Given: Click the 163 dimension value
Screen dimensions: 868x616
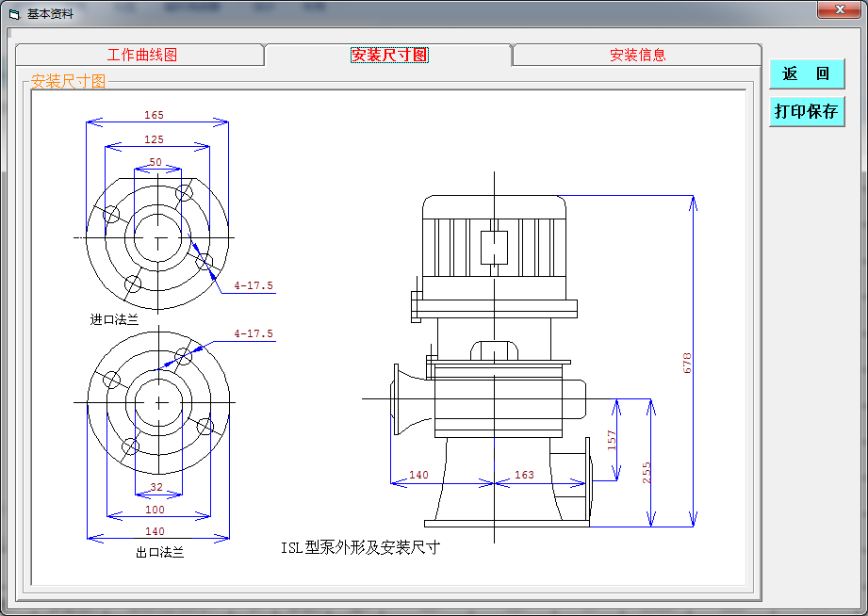Looking at the screenshot, I should pyautogui.click(x=524, y=475).
